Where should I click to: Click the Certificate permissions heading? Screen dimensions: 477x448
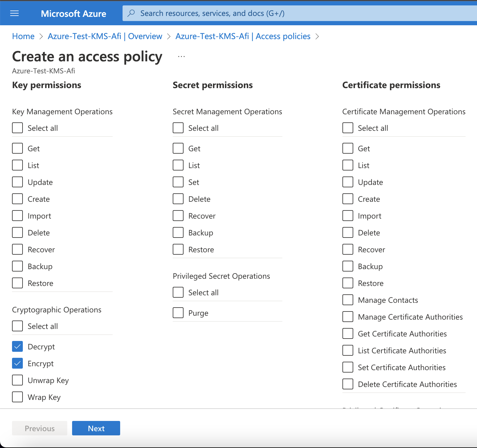pos(391,85)
